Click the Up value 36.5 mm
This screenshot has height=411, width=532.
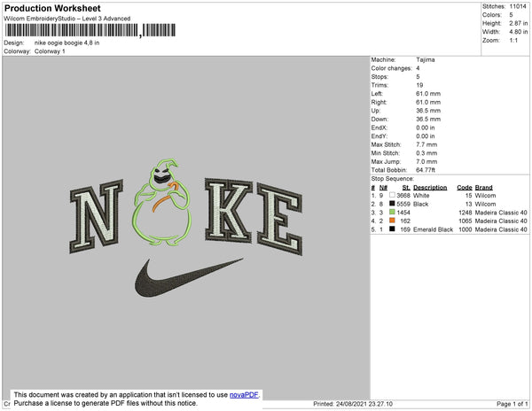(428, 111)
